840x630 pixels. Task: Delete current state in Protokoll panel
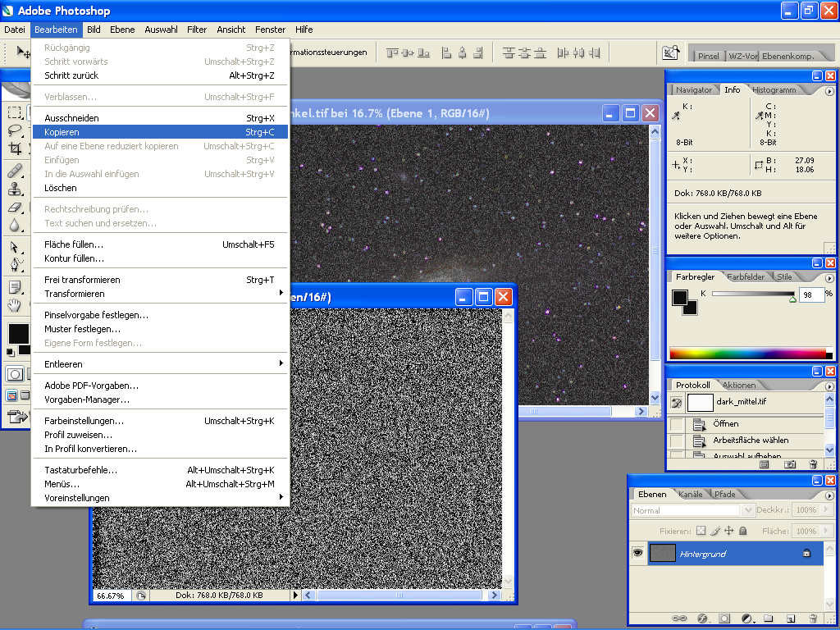pyautogui.click(x=813, y=464)
